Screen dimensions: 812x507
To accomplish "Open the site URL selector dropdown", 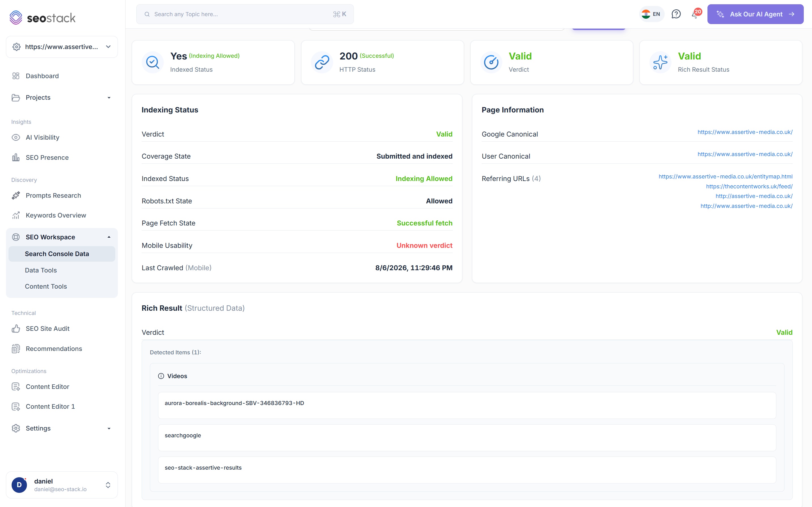I will (x=62, y=47).
